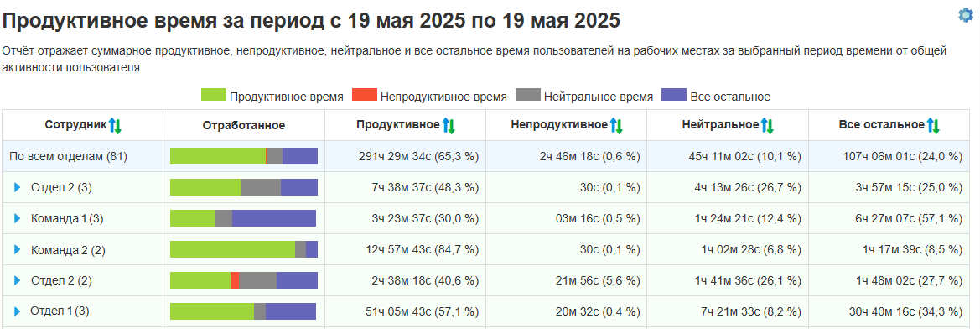Viewport: 980px width, 329px height.
Task: Open report settings gear icon
Action: pos(966,15)
